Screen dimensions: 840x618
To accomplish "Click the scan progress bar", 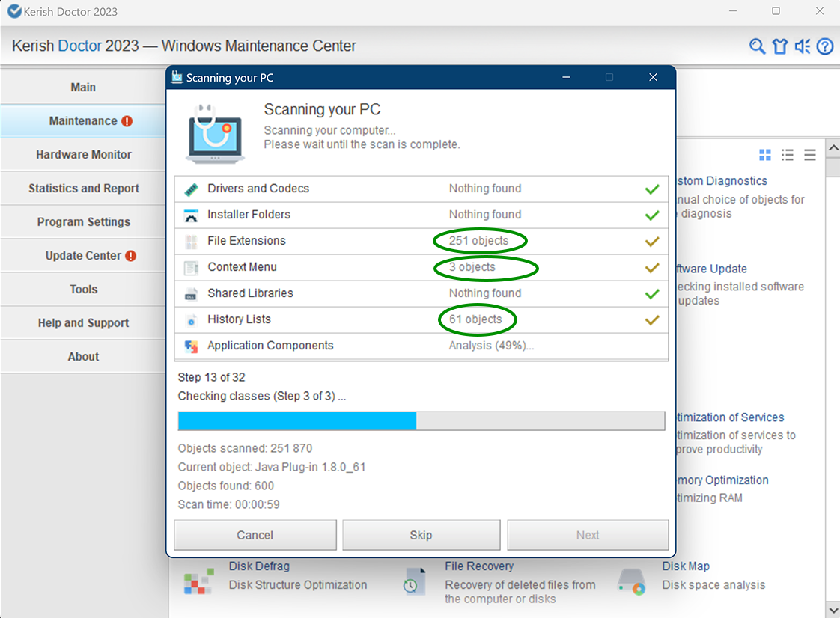I will point(421,421).
